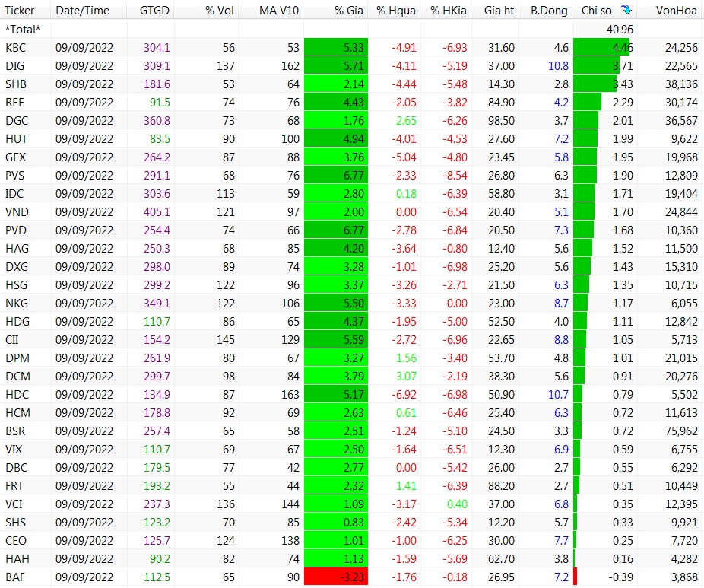Click the MA V10 column header
This screenshot has height=588, width=704.
point(279,11)
